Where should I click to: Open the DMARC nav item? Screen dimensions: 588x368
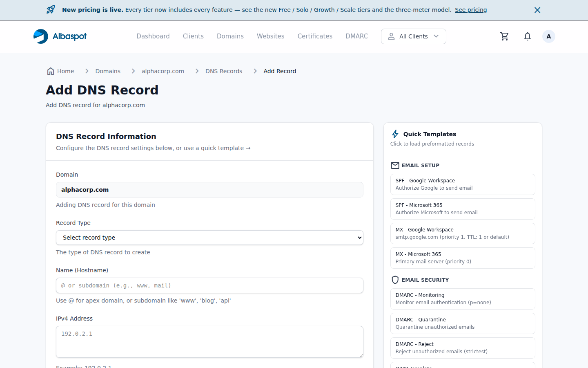pos(357,36)
